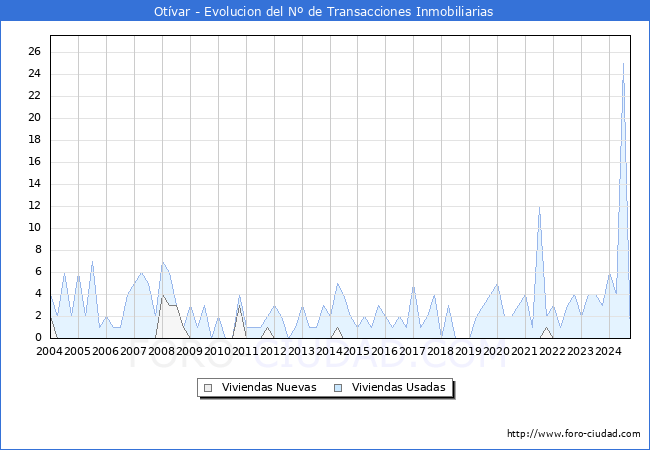The image size is (650, 450).
Task: Click the y-axis value 20
Action: [35, 117]
